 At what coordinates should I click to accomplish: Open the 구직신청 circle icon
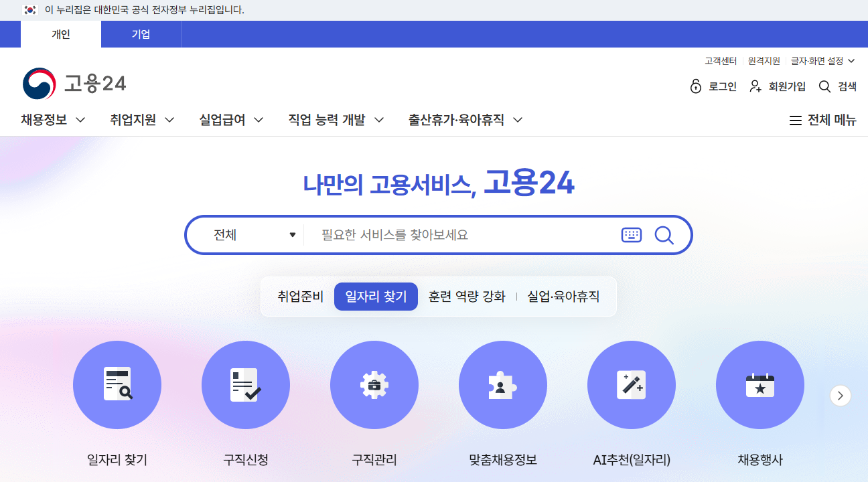click(x=246, y=385)
